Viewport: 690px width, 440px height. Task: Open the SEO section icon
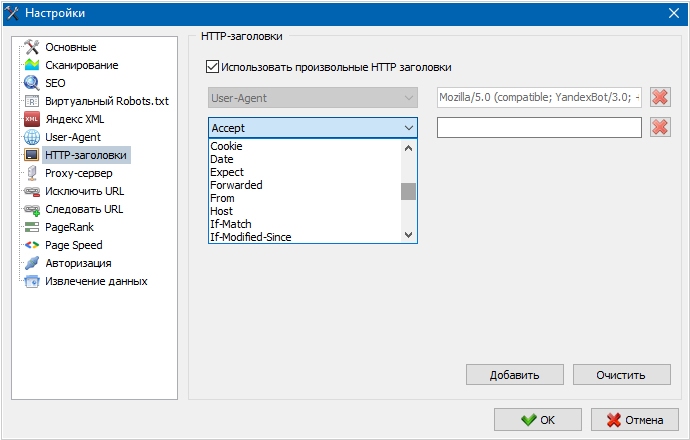pyautogui.click(x=32, y=83)
